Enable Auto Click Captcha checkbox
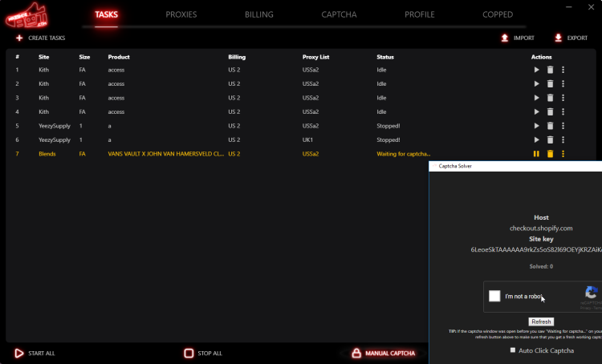Image resolution: width=602 pixels, height=364 pixels. point(514,350)
